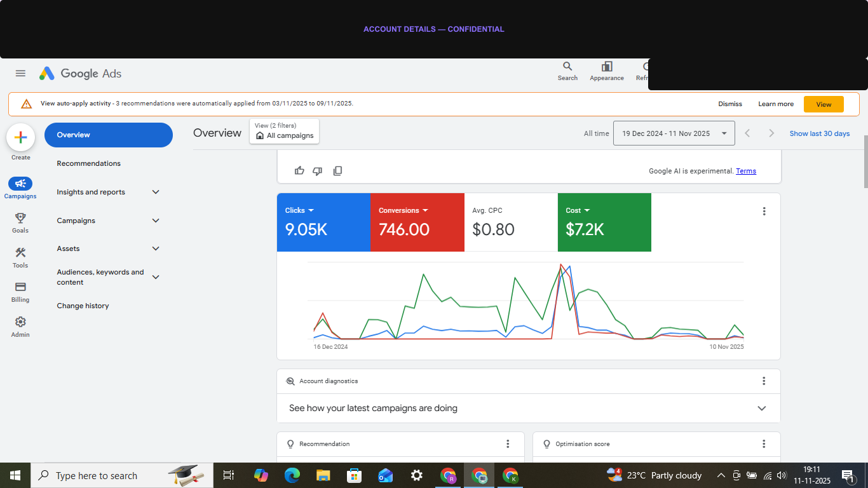The height and width of the screenshot is (488, 868).
Task: Open Windows Start menu
Action: tap(15, 475)
